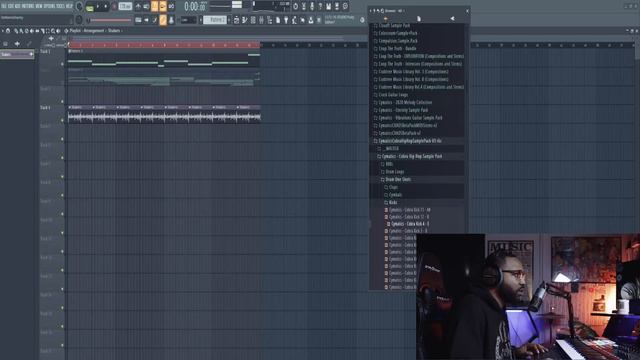Viewport: 640px width, 360px height.
Task: Open the Pattern 2 selector dropdown
Action: point(215,20)
